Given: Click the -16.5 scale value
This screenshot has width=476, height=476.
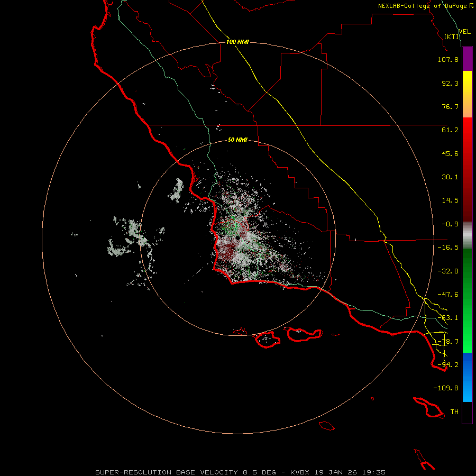Looking at the screenshot, I should [x=448, y=248].
